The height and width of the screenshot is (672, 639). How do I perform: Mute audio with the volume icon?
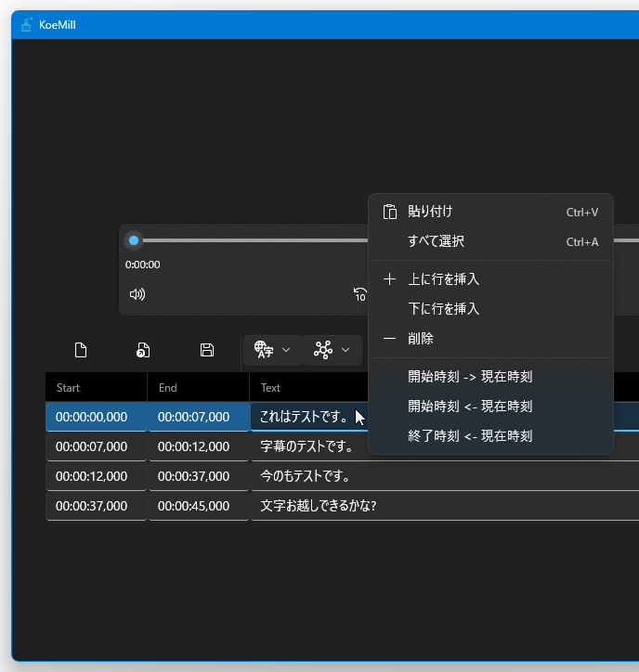tap(137, 294)
